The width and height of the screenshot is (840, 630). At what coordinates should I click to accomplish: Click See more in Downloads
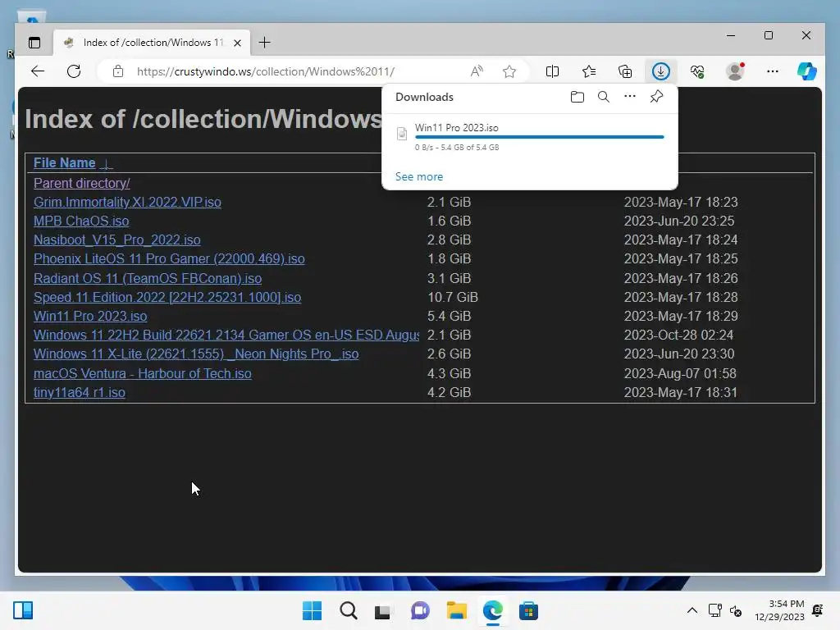point(419,177)
